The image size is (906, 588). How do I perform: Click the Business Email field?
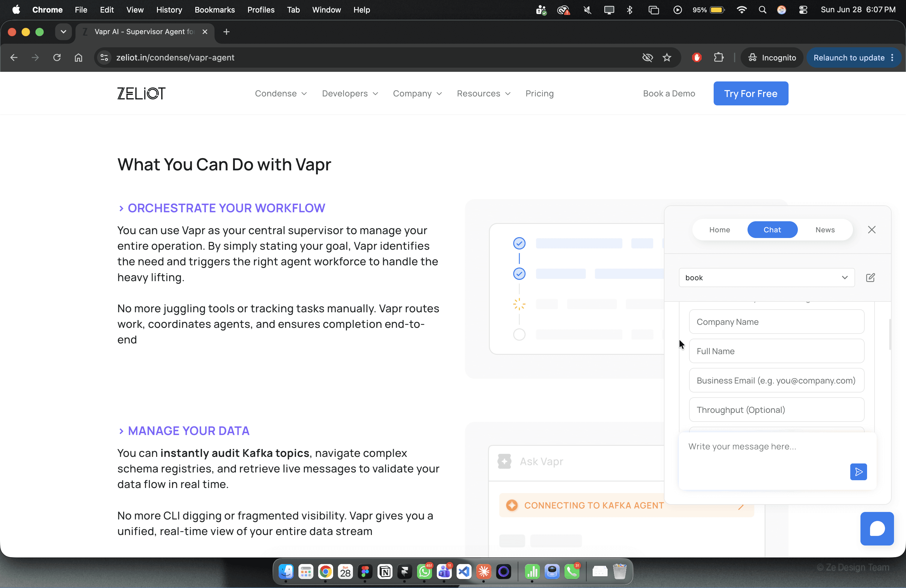coord(776,380)
